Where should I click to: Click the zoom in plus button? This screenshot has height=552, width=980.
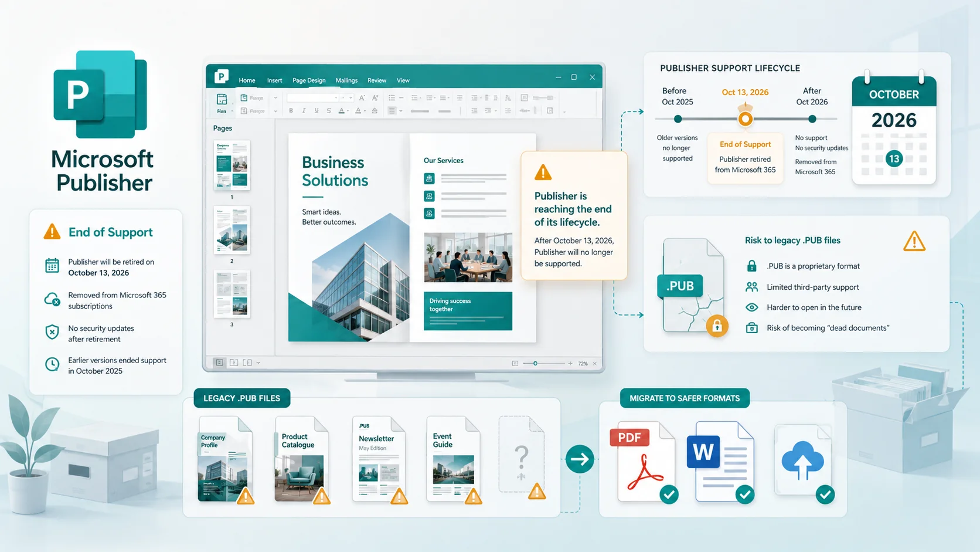click(570, 364)
